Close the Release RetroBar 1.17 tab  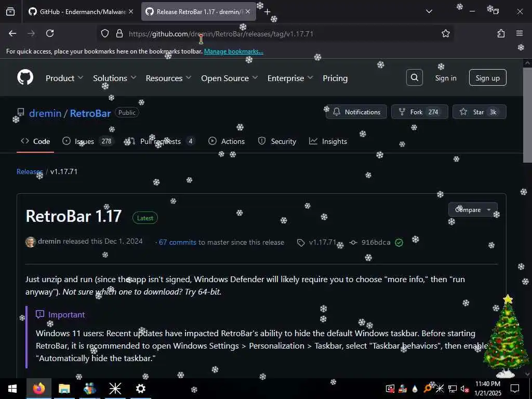(248, 11)
